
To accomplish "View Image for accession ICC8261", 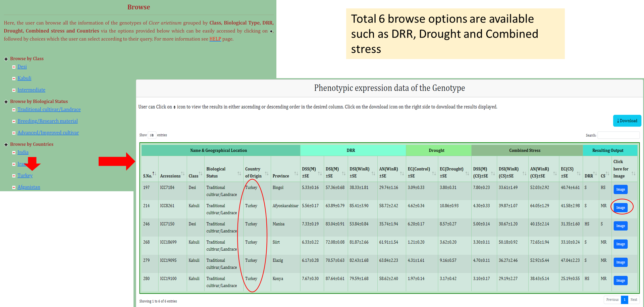I will point(620,208).
